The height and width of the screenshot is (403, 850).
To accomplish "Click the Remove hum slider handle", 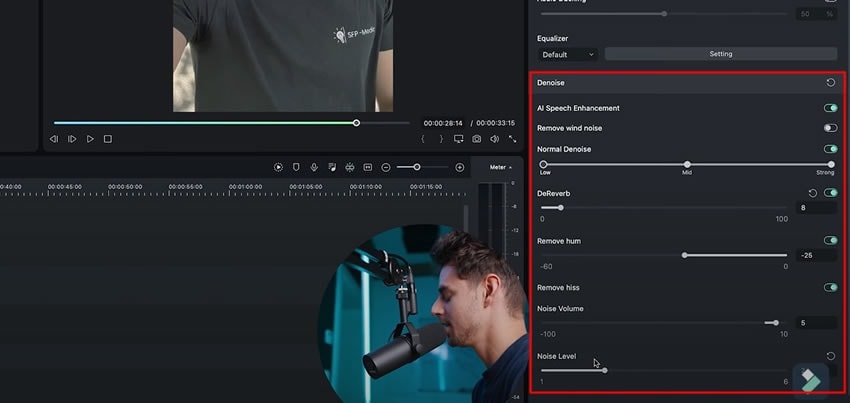I will coord(684,255).
